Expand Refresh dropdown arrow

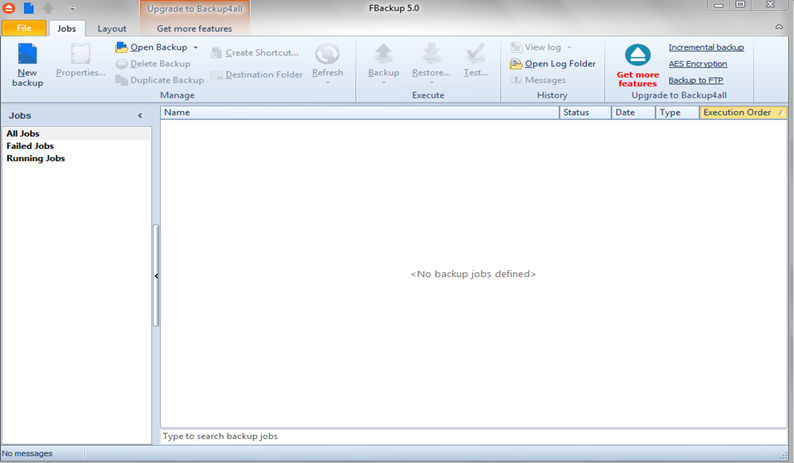327,83
